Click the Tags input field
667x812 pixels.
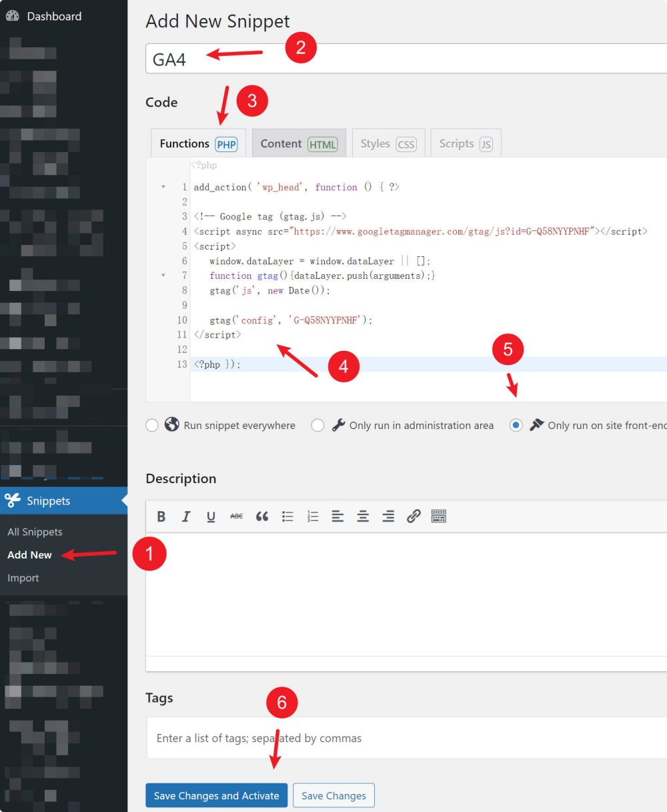coord(407,738)
